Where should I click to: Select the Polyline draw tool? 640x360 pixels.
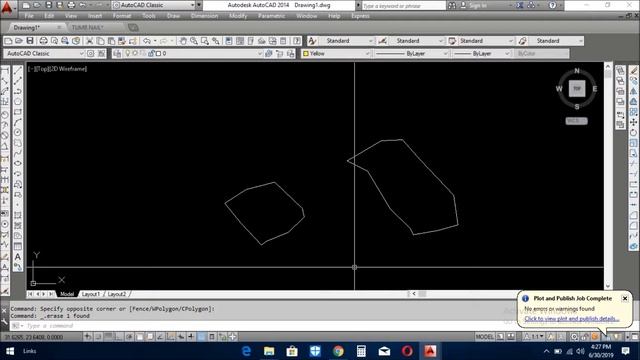(18, 91)
